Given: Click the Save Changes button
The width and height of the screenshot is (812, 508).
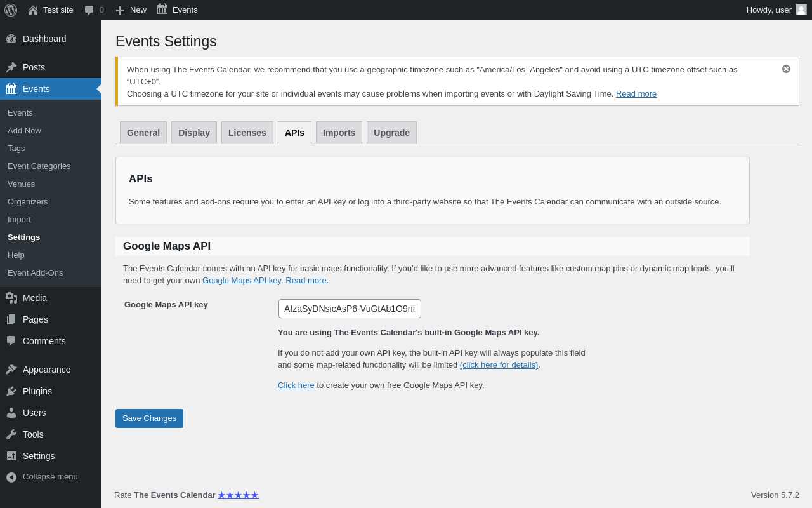Looking at the screenshot, I should click(x=149, y=418).
